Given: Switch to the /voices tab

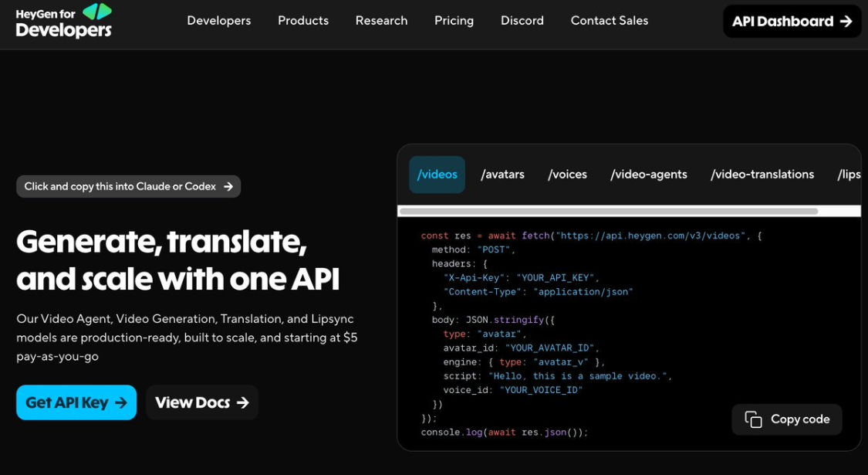Looking at the screenshot, I should pos(567,175).
